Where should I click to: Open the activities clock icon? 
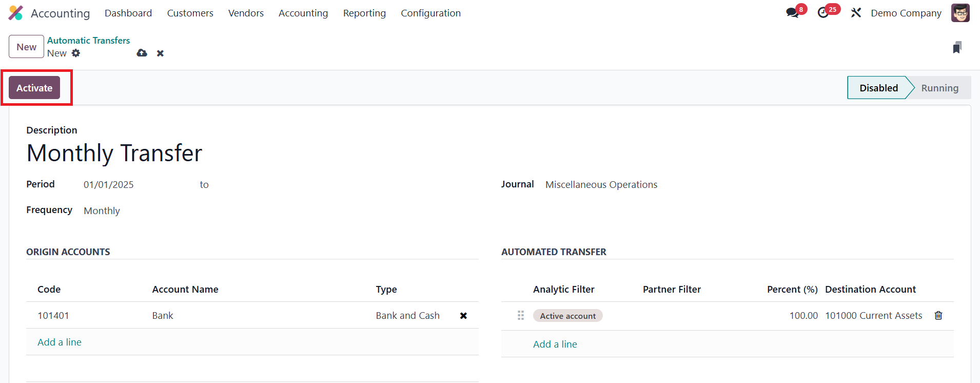(x=824, y=13)
